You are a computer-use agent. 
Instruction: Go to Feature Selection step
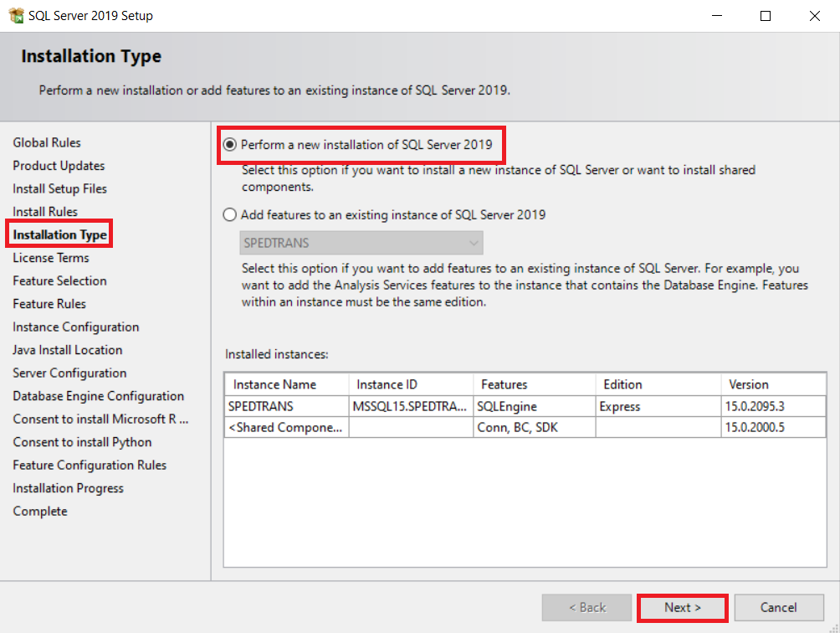tap(60, 280)
